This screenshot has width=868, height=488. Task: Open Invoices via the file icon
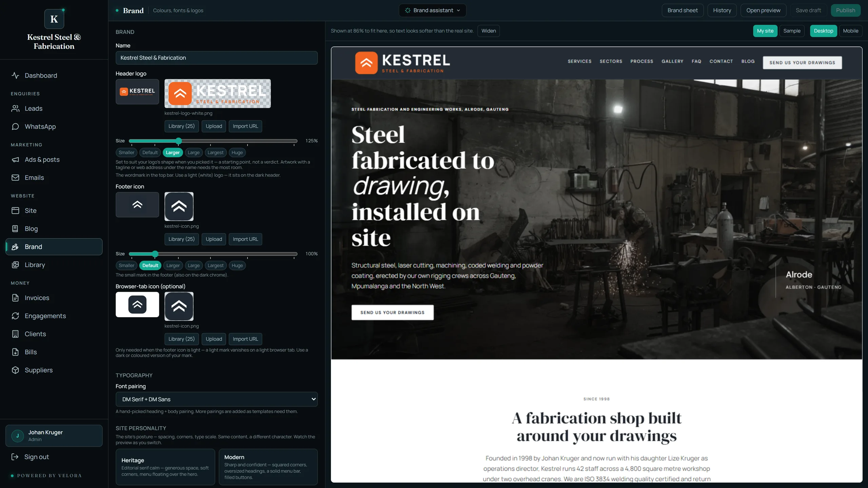(15, 298)
